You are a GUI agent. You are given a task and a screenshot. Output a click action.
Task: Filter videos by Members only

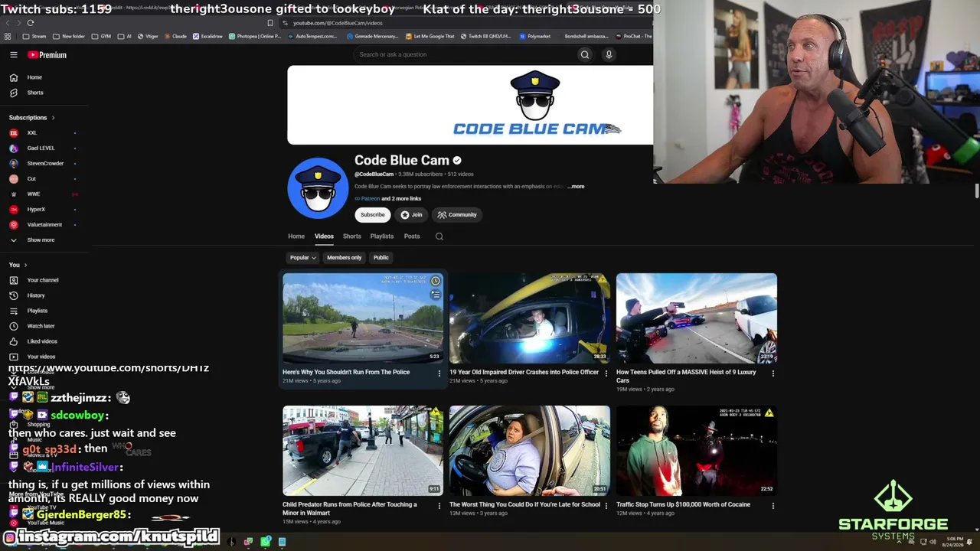tap(344, 258)
